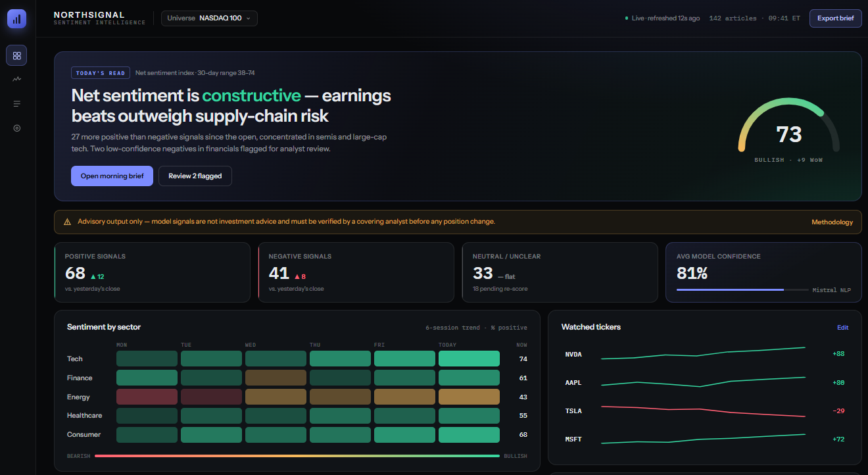Click 18 pending re-score text
This screenshot has height=475, width=868.
(x=500, y=289)
